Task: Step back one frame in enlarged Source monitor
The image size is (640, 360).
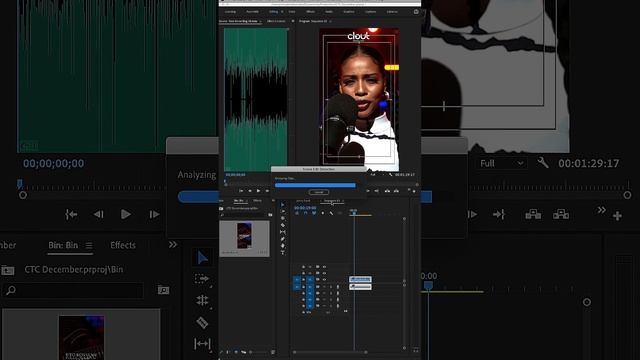Action: (x=98, y=214)
